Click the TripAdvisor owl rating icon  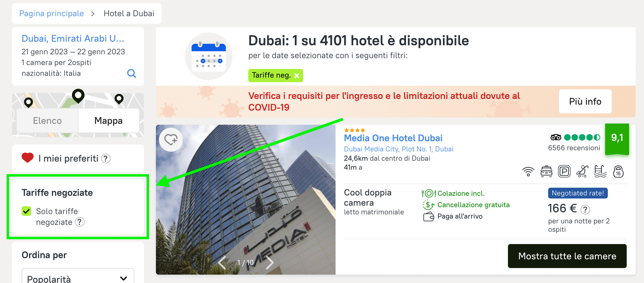(556, 138)
